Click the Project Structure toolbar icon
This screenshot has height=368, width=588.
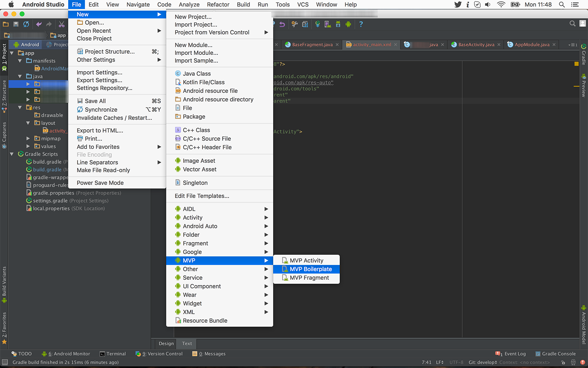click(x=305, y=24)
